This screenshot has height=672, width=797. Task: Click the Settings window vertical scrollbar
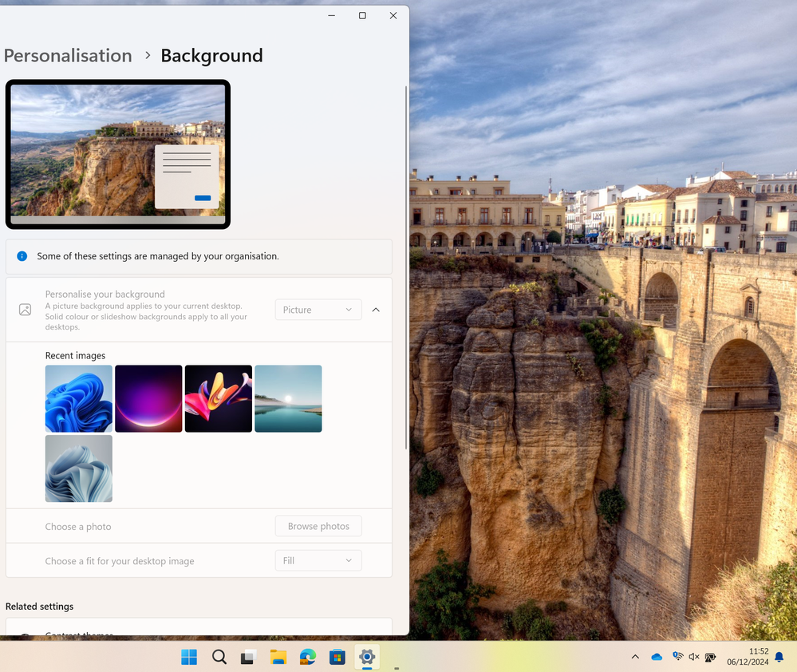pos(406,267)
